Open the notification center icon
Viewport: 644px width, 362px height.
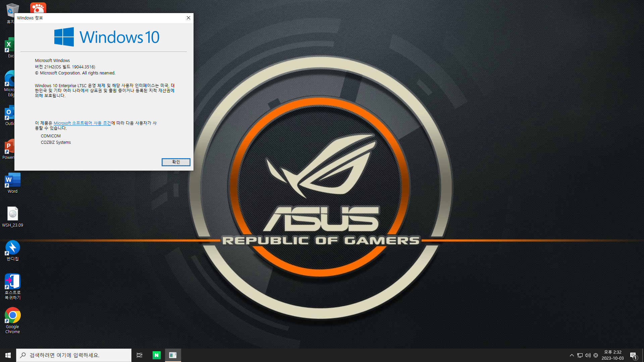(633, 355)
